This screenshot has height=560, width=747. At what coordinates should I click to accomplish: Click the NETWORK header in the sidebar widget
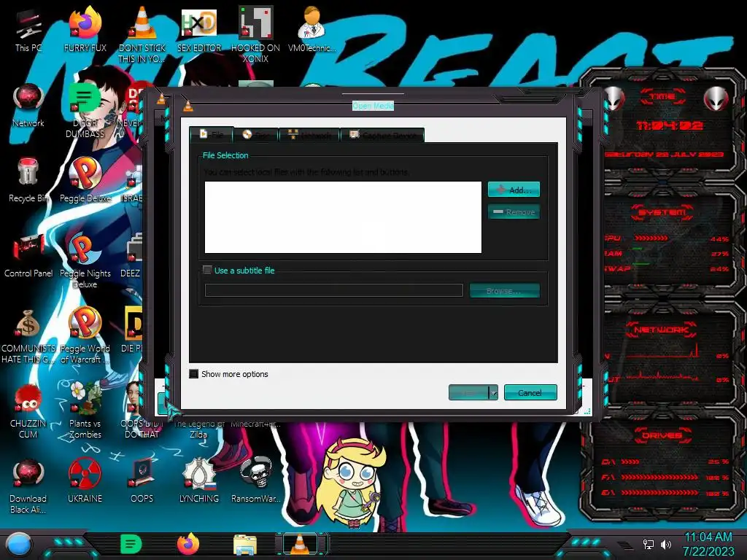tap(662, 330)
